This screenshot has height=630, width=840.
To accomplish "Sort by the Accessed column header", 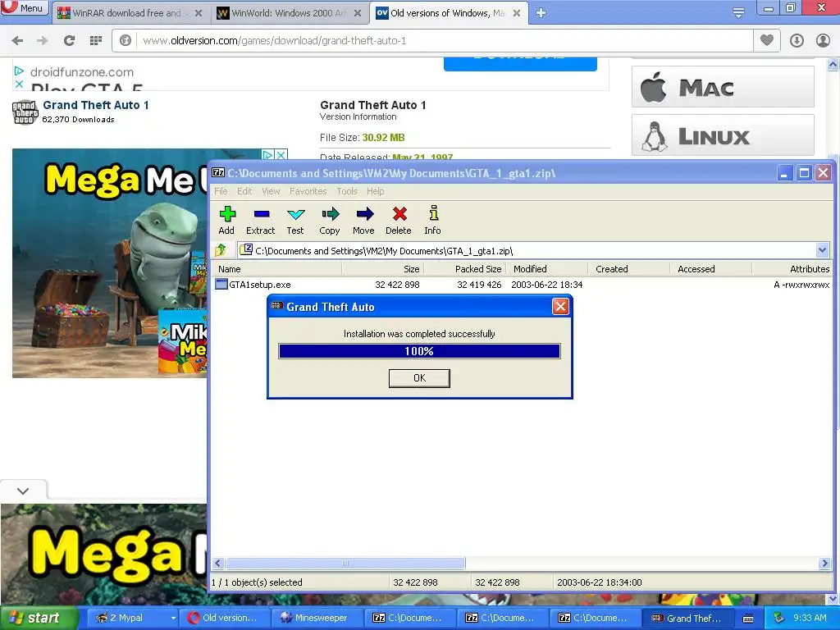I will [x=710, y=269].
